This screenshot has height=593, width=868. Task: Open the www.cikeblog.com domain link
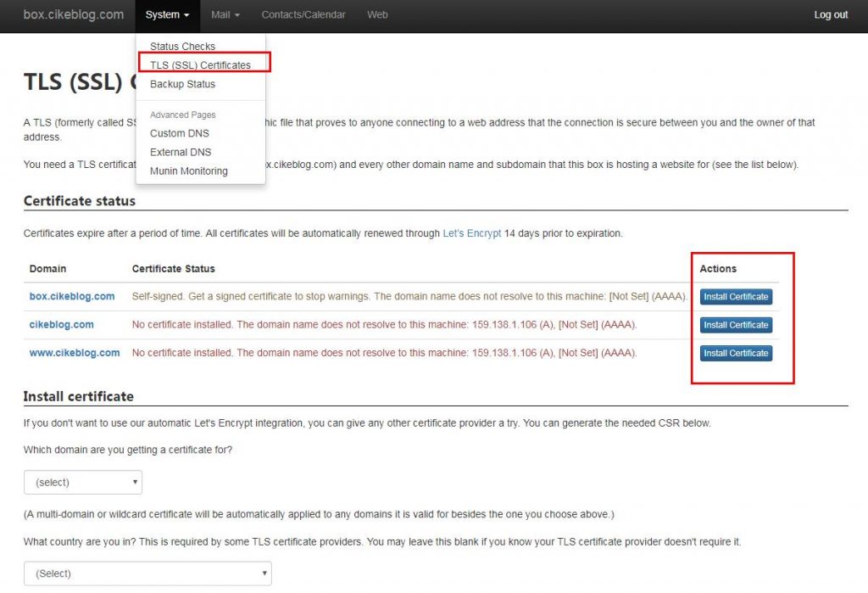pyautogui.click(x=75, y=353)
